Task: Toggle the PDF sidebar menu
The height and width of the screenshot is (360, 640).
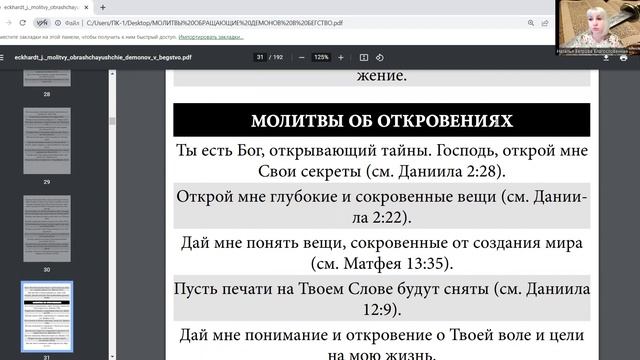Action: pyautogui.click(x=2, y=58)
